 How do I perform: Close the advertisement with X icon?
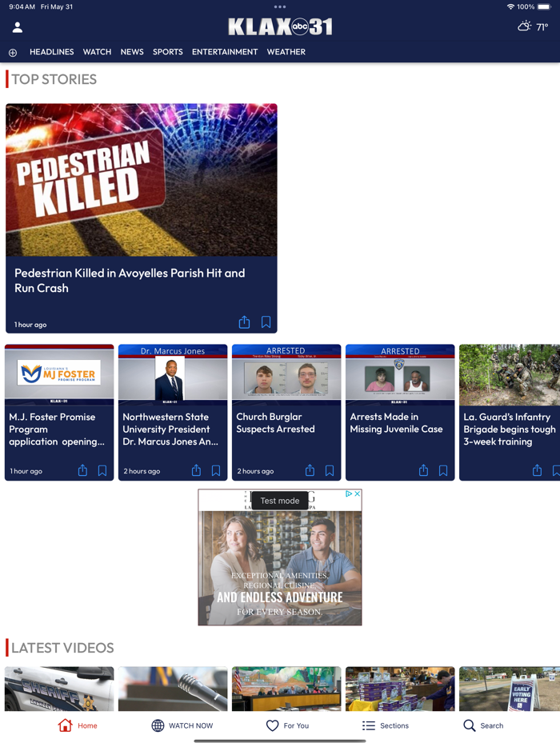(x=357, y=494)
